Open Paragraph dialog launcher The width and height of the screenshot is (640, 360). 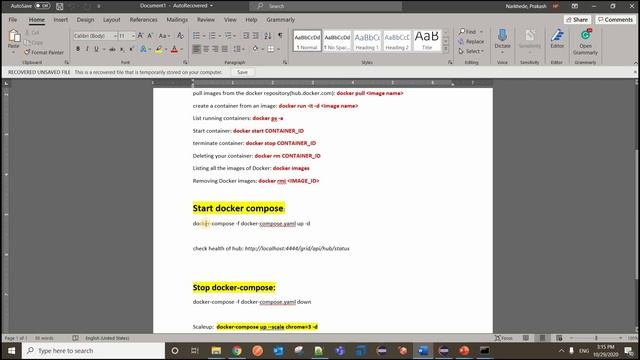[x=285, y=62]
